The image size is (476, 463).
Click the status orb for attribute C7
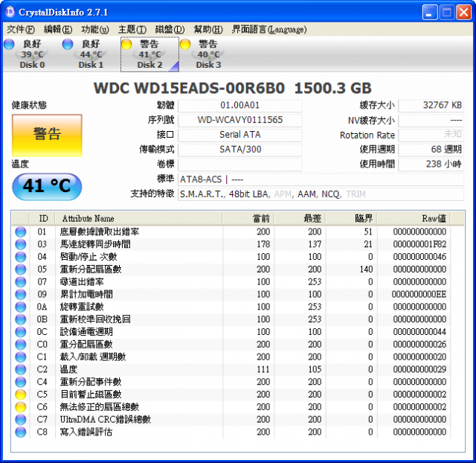(21, 419)
